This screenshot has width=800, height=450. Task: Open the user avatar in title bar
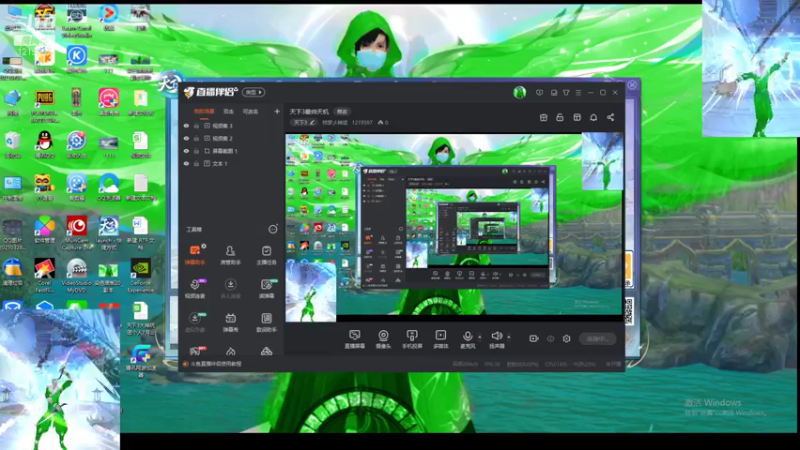coord(519,92)
